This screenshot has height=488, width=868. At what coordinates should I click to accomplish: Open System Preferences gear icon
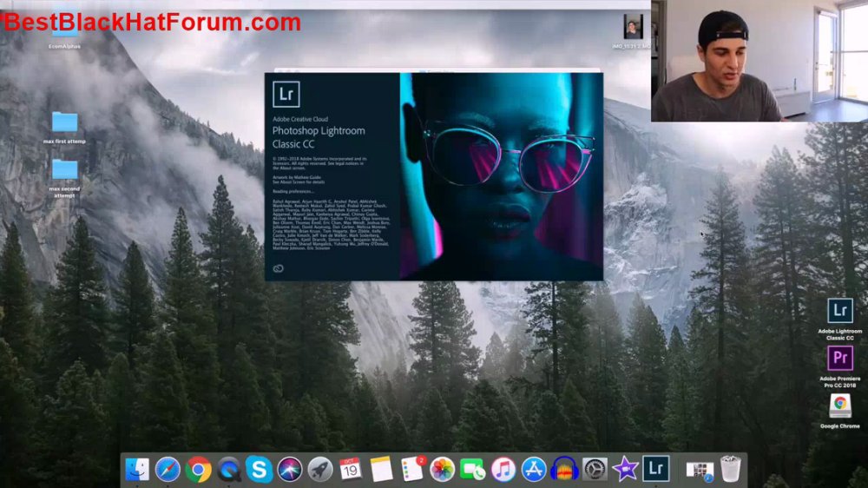click(595, 470)
